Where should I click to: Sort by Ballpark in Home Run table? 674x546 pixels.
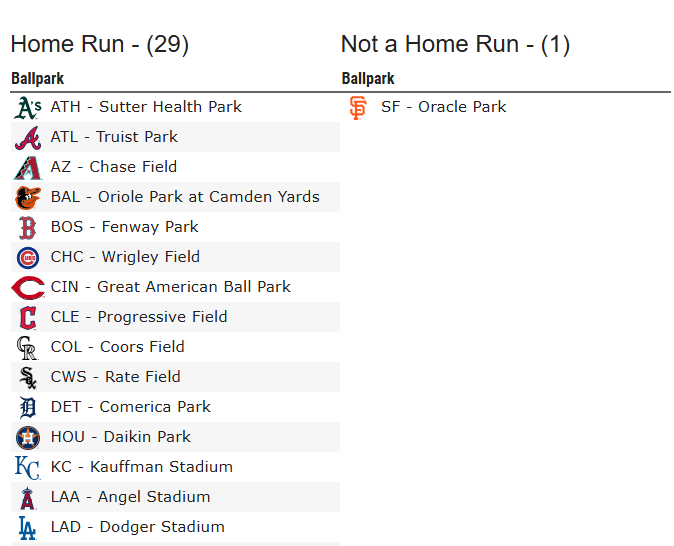pyautogui.click(x=37, y=79)
